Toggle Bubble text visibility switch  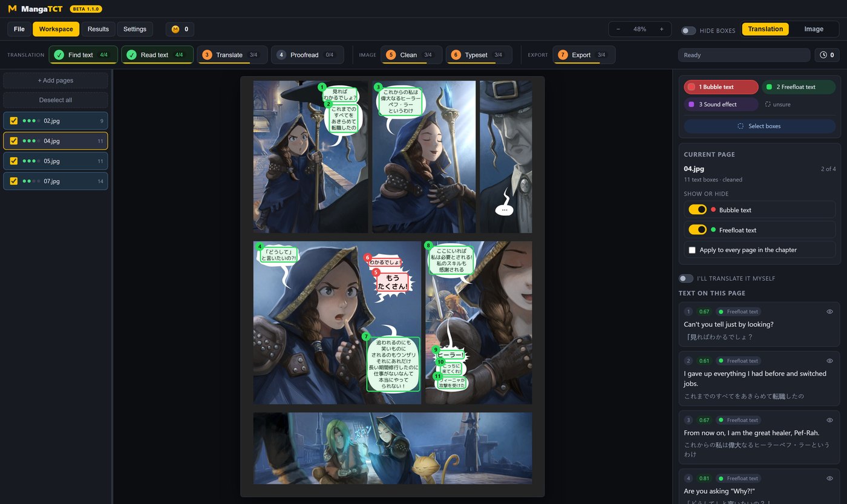tap(698, 210)
